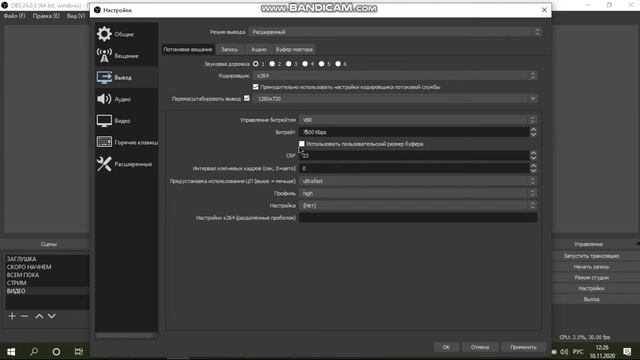Select audio track 6 radio button
Image resolution: width=640 pixels, height=360 pixels.
click(x=338, y=64)
